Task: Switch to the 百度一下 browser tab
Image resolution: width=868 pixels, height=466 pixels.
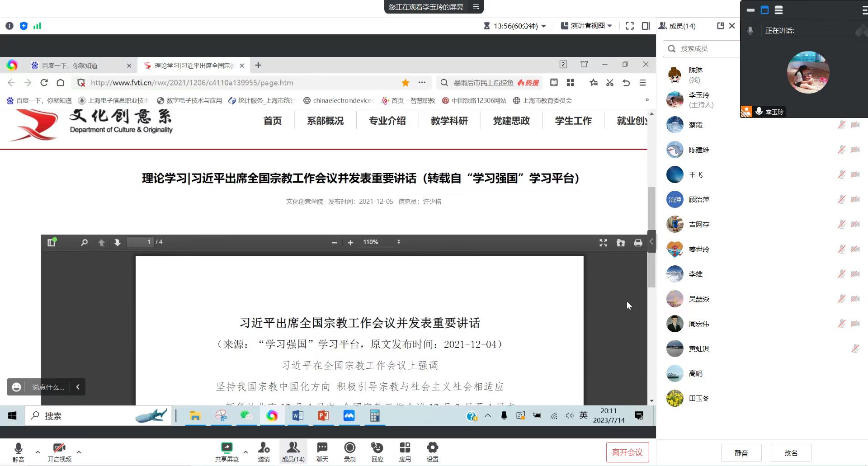Action: [70, 66]
